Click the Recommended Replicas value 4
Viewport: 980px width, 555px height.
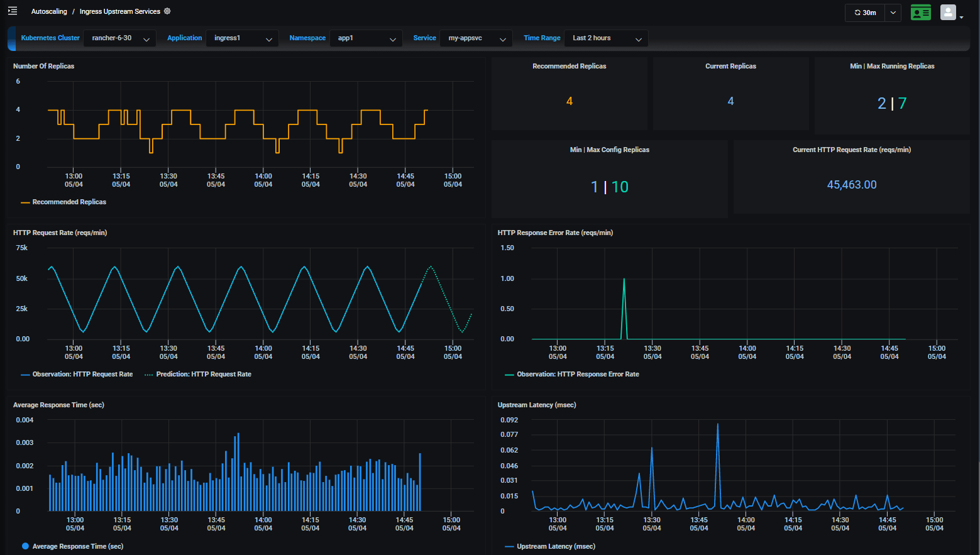(x=570, y=101)
